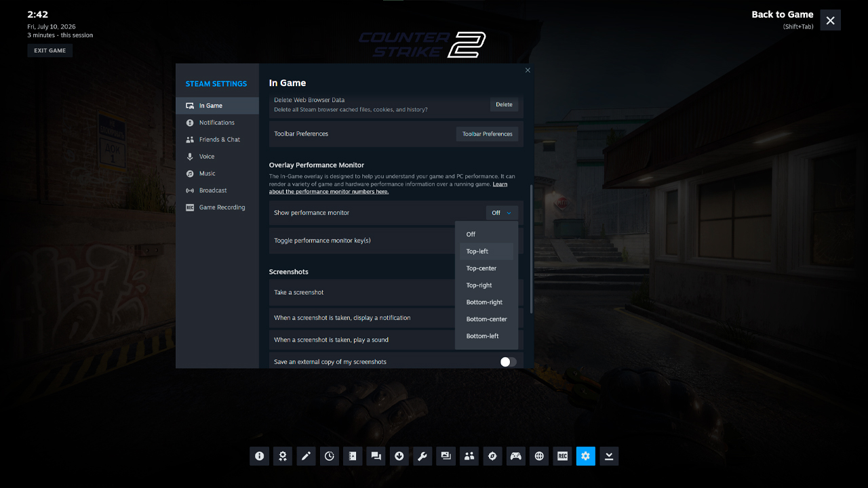Close the overlay with the X next to Back to Game
The width and height of the screenshot is (868, 488).
831,20
